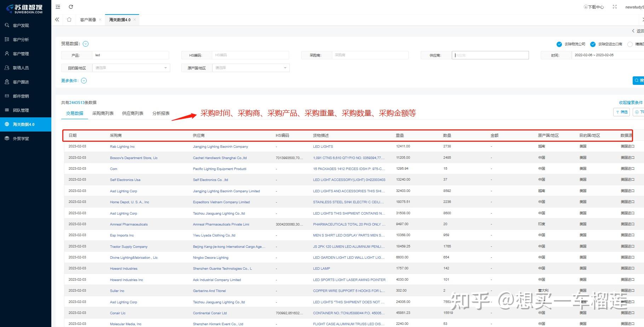This screenshot has width=644, height=327.
Task: Click the page refresh icon in toolbar
Action: pos(71,6)
